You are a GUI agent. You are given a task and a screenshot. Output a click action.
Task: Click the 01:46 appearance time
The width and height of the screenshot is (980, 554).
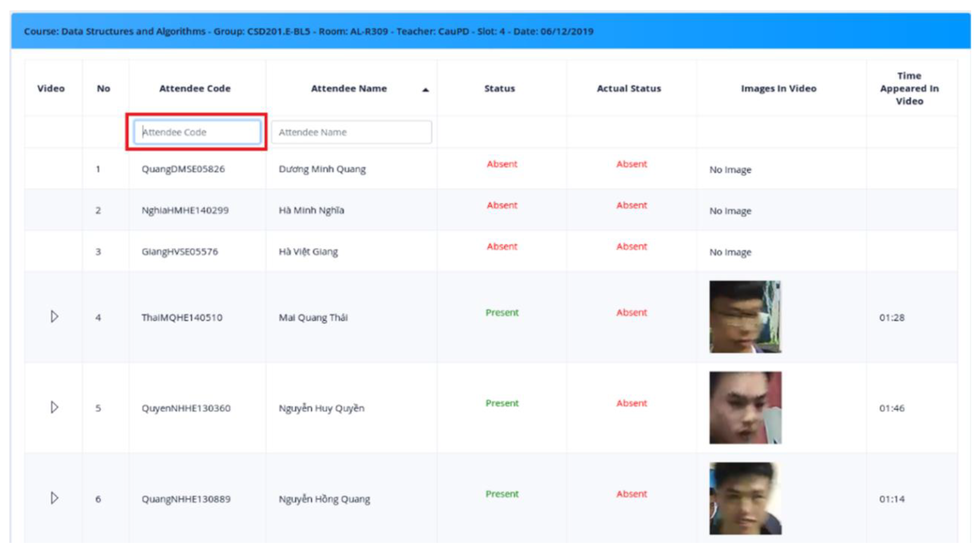[x=891, y=408]
